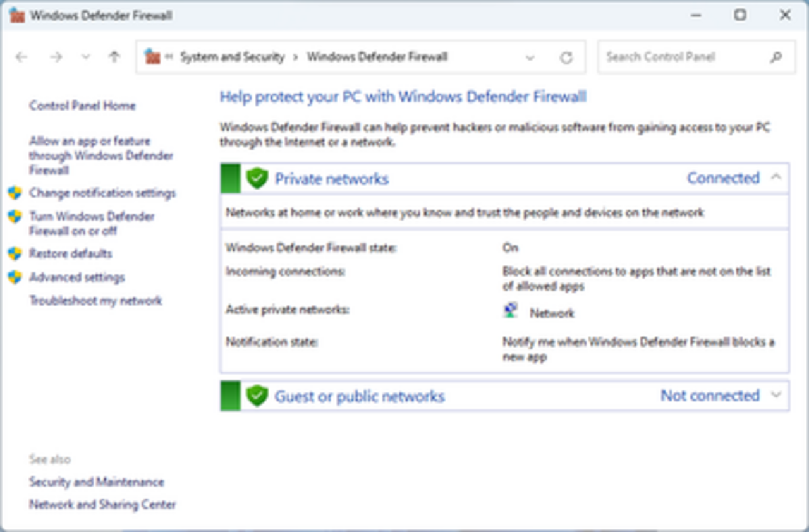Click Restore defaults link
Viewport: 809px width, 532px height.
point(70,253)
